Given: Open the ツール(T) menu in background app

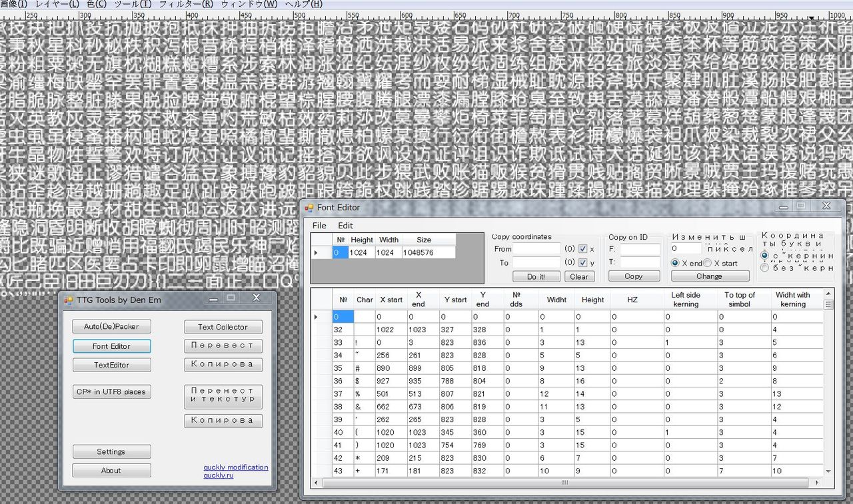Looking at the screenshot, I should [133, 4].
